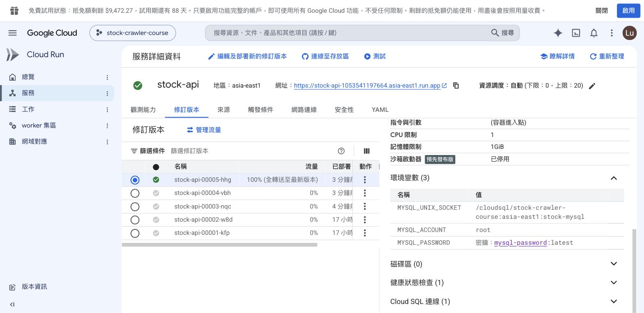Expand the 磁碟區 (0) section
The width and height of the screenshot is (644, 313).
pyautogui.click(x=614, y=264)
